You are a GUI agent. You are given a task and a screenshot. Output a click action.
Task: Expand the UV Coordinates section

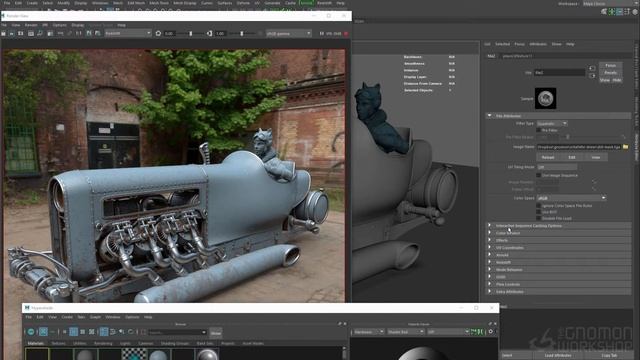[489, 248]
